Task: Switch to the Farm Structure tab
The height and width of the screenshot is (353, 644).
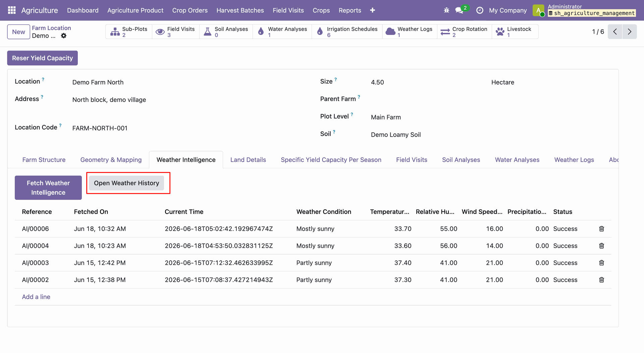Action: [44, 160]
